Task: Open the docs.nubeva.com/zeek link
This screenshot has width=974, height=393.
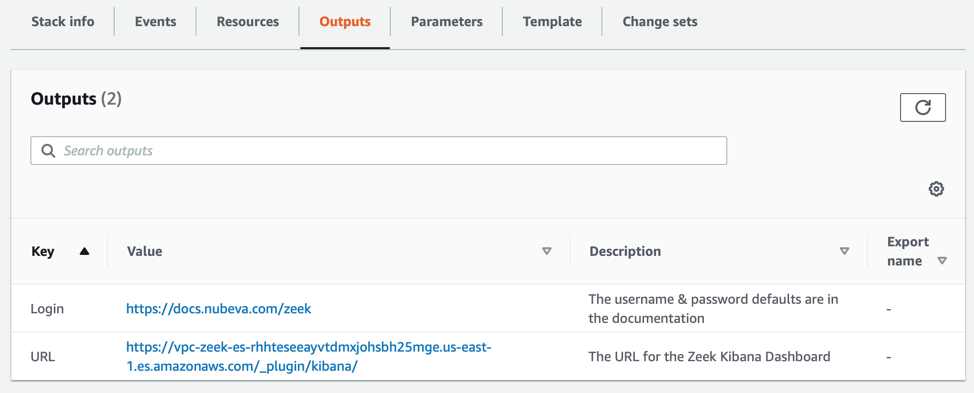Action: coord(219,309)
